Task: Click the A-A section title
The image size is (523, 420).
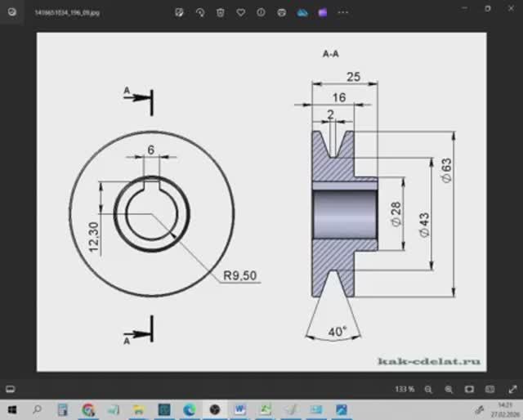Action: (x=330, y=54)
